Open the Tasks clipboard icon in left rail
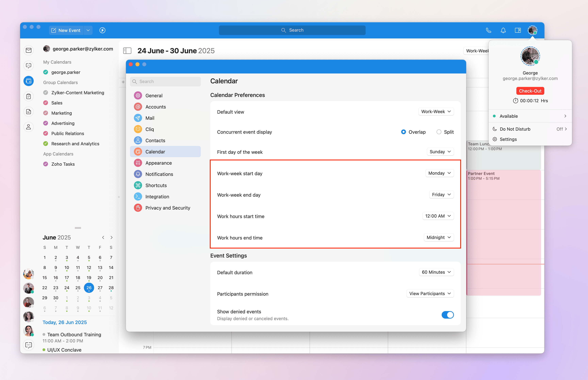This screenshot has width=588, height=380. tap(29, 96)
